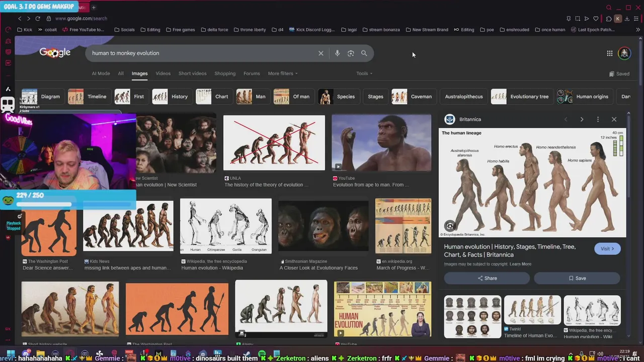Show previous image in the Britannica preview panel
644x362 pixels.
(566, 120)
